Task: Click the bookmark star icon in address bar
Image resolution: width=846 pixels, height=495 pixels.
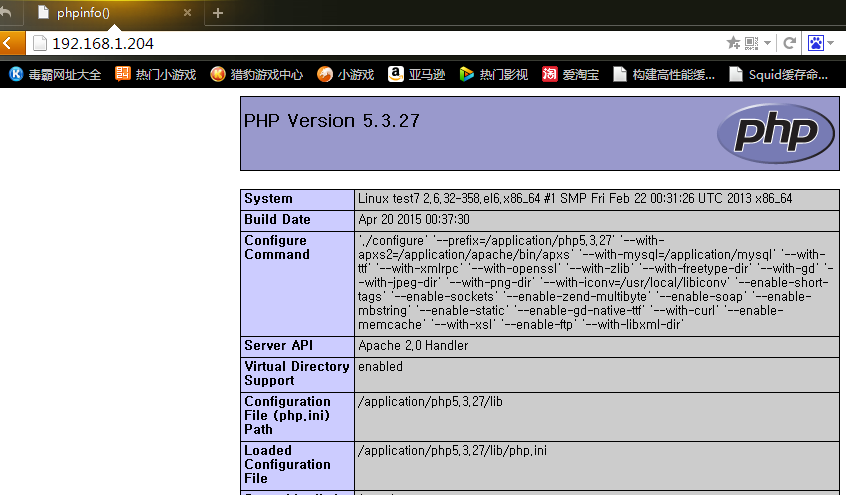Action: pos(734,44)
